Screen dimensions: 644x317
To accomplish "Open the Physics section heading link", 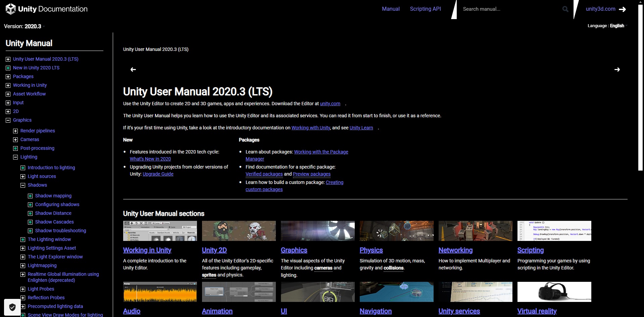I will 371,250.
